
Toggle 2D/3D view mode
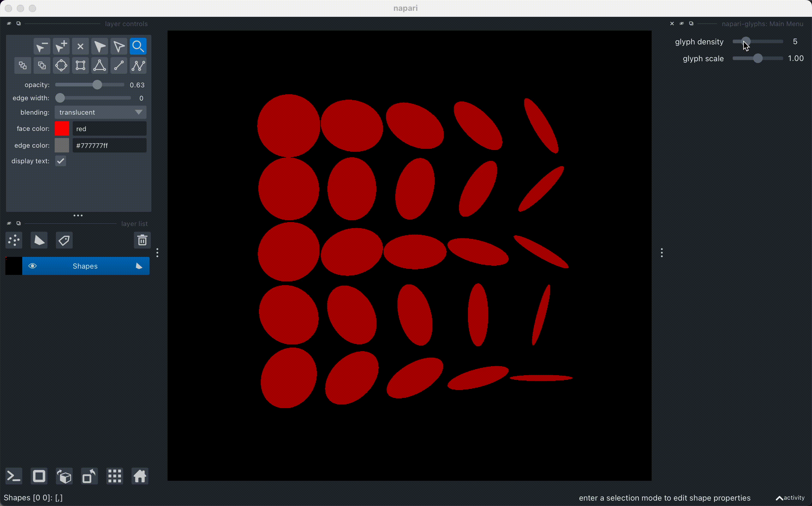(39, 476)
